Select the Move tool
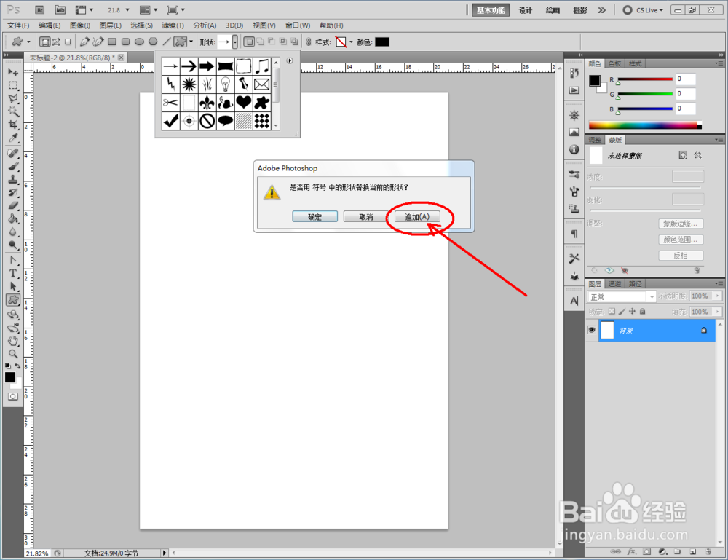The image size is (728, 560). 13,72
